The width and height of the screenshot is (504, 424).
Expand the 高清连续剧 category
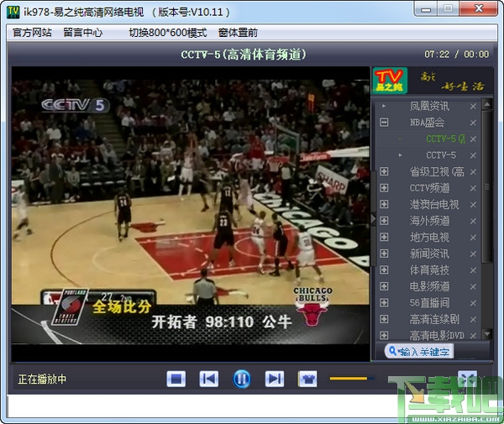pyautogui.click(x=384, y=319)
